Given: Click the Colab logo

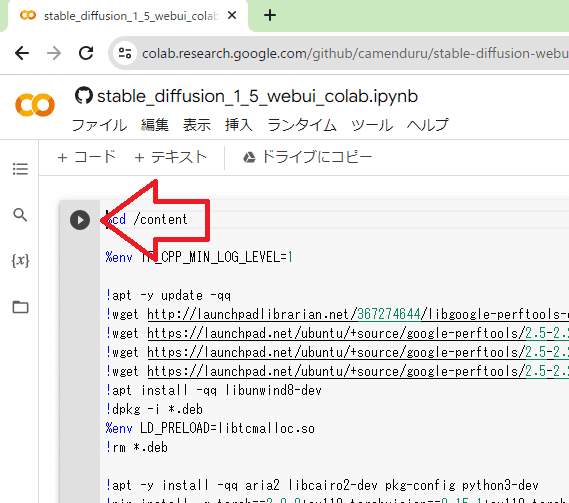Looking at the screenshot, I should coord(35,105).
